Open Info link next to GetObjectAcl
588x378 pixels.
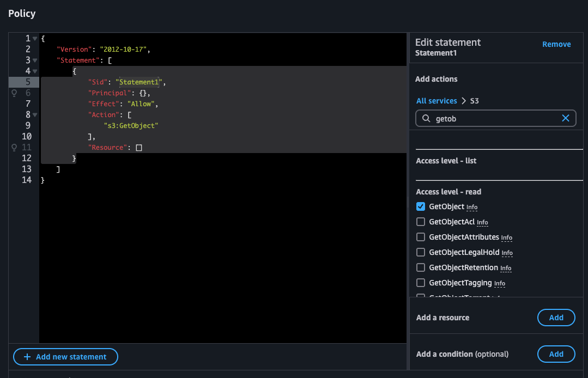click(482, 223)
